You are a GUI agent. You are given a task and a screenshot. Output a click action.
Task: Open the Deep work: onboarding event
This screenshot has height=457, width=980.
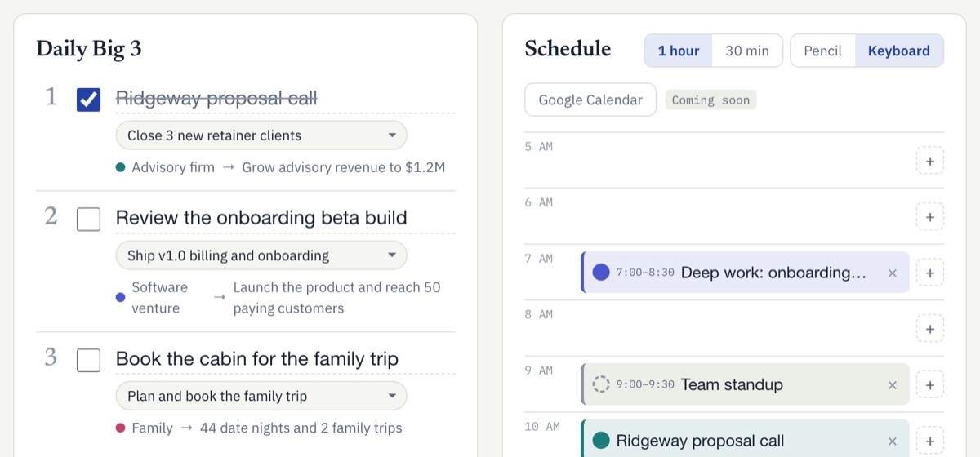(745, 273)
